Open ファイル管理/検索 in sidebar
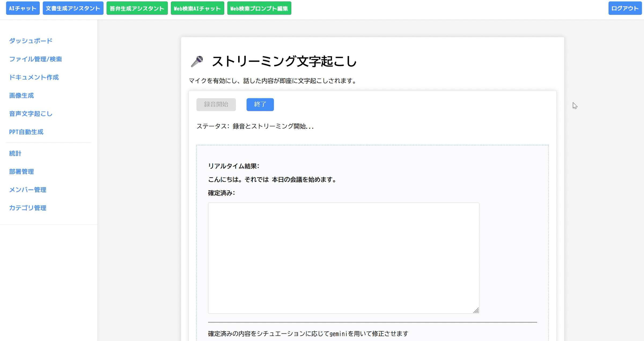 click(35, 59)
